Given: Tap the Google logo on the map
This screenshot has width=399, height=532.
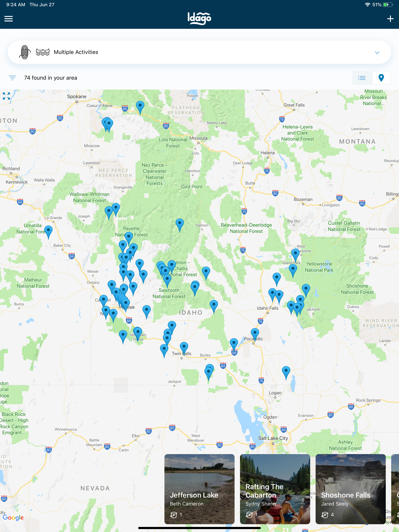Looking at the screenshot, I should (13, 518).
